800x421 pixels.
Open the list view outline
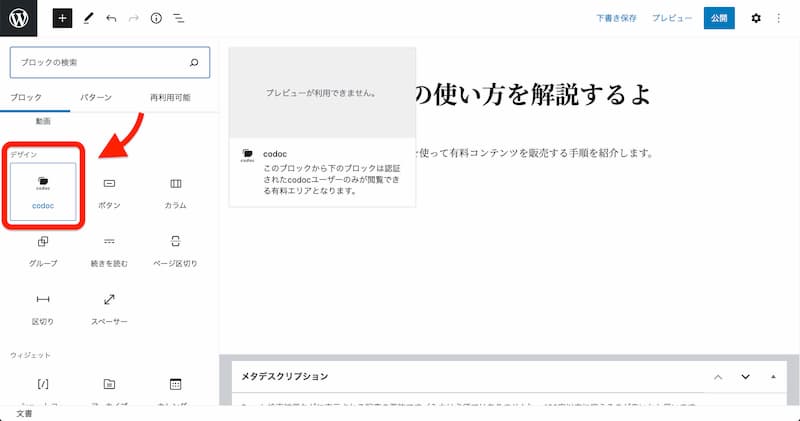(x=179, y=18)
